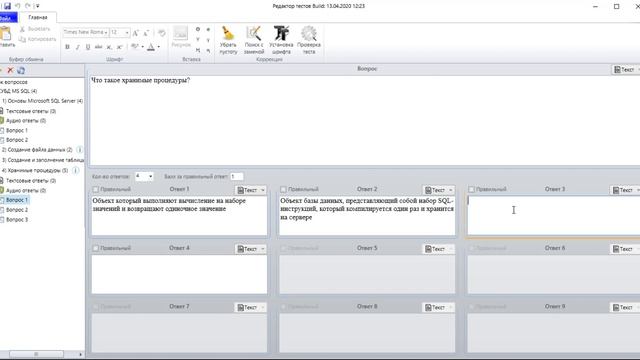Check Правильный checkbox for Ответ 4

click(x=96, y=248)
